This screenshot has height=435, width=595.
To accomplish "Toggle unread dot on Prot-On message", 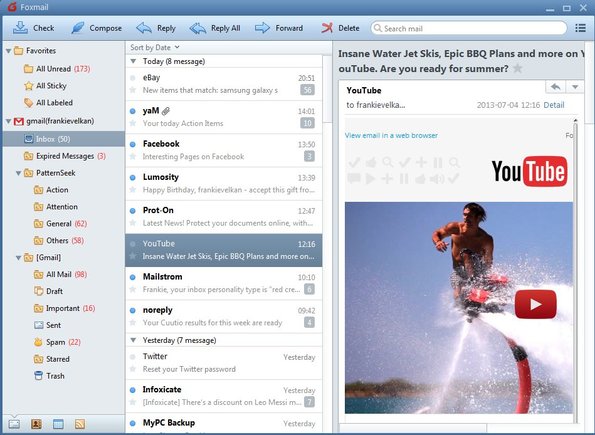I will (133, 211).
